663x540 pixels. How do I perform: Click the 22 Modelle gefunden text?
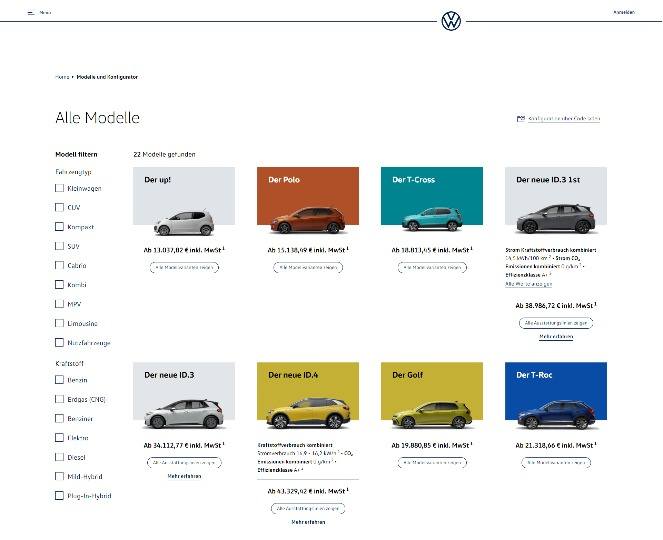[x=164, y=154]
